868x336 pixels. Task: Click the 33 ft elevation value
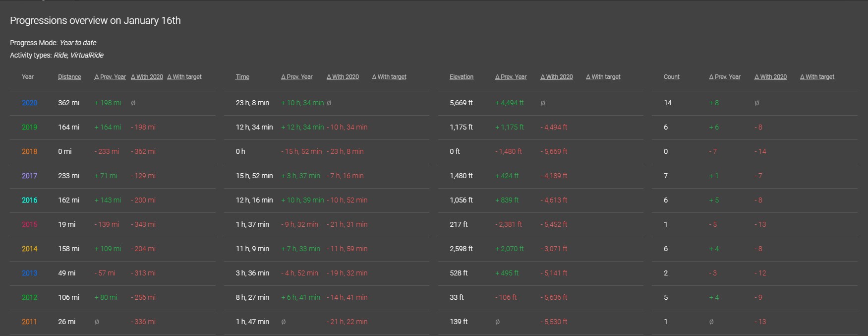[457, 297]
